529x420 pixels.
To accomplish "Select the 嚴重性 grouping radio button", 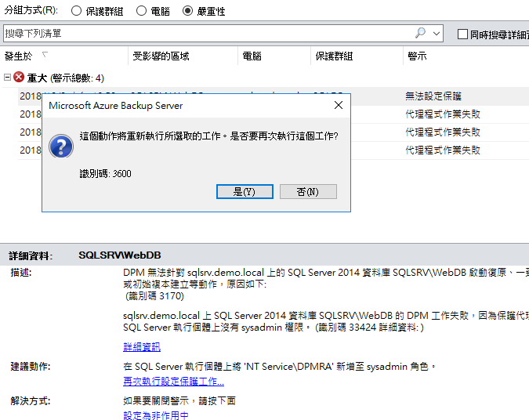I will [187, 11].
